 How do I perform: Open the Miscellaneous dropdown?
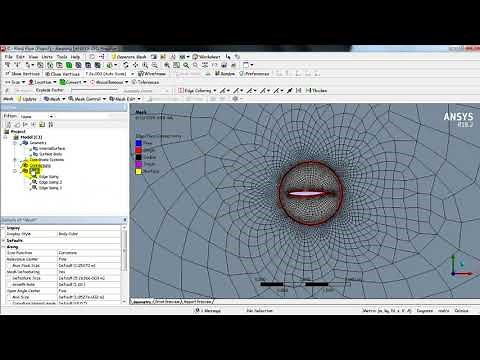[x=109, y=82]
